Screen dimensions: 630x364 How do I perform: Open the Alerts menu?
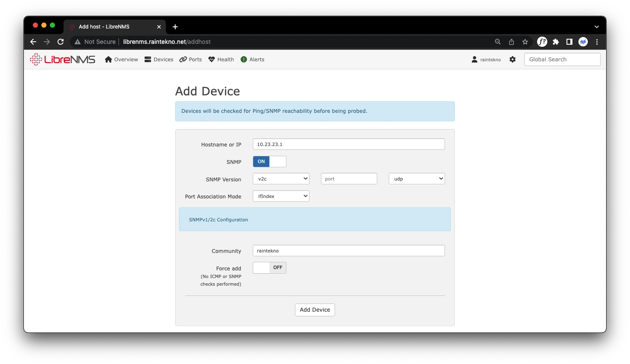point(252,60)
